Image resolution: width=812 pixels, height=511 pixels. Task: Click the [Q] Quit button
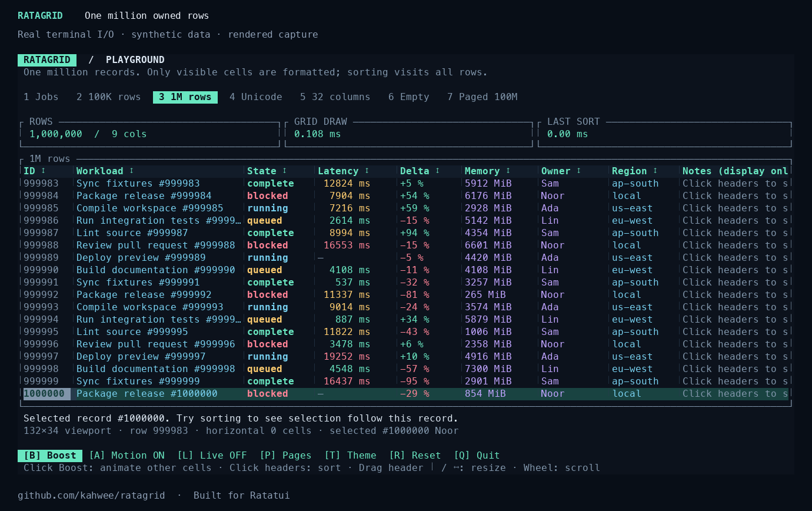(x=477, y=455)
